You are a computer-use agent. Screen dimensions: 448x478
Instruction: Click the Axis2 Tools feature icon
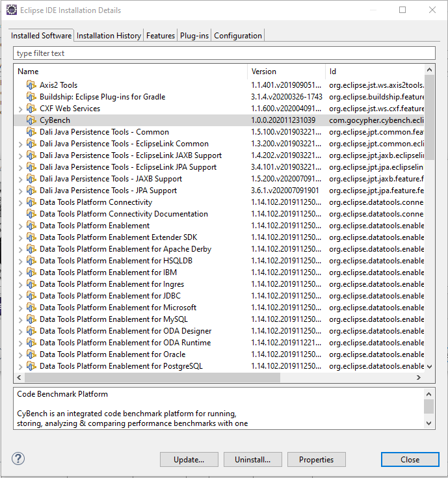point(31,85)
